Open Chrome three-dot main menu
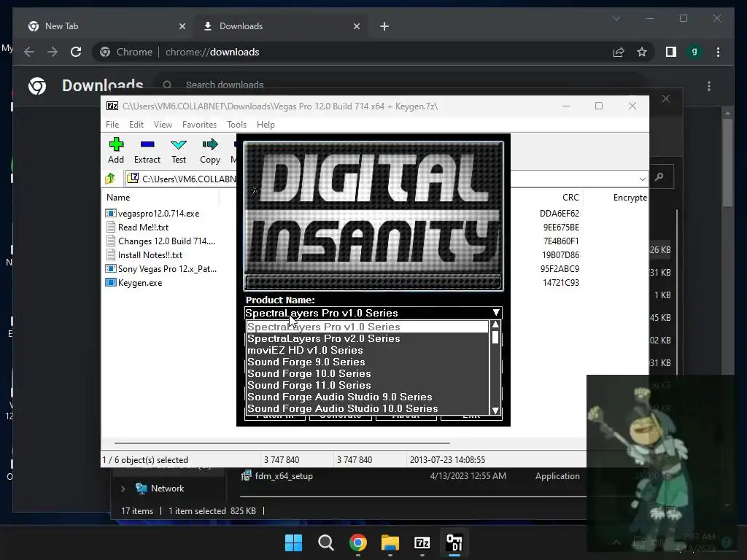The height and width of the screenshot is (560, 747). coord(718,52)
